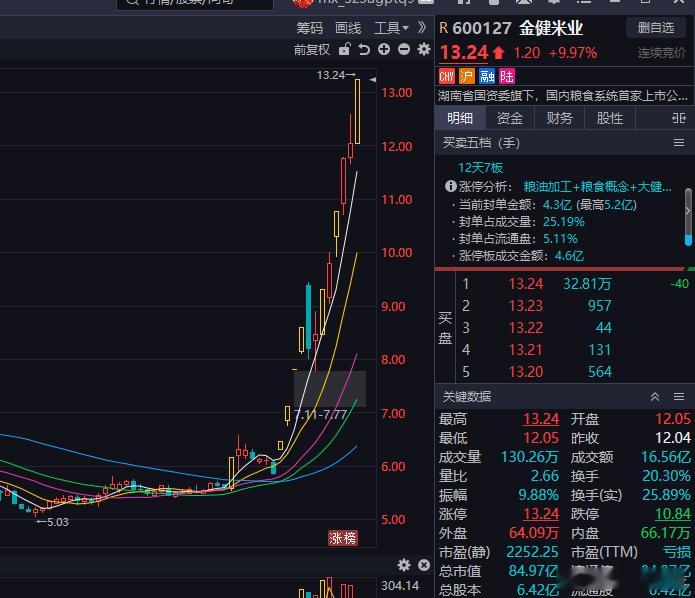Click the 市盈(静) value 2252.25
The image size is (695, 598).
[532, 552]
